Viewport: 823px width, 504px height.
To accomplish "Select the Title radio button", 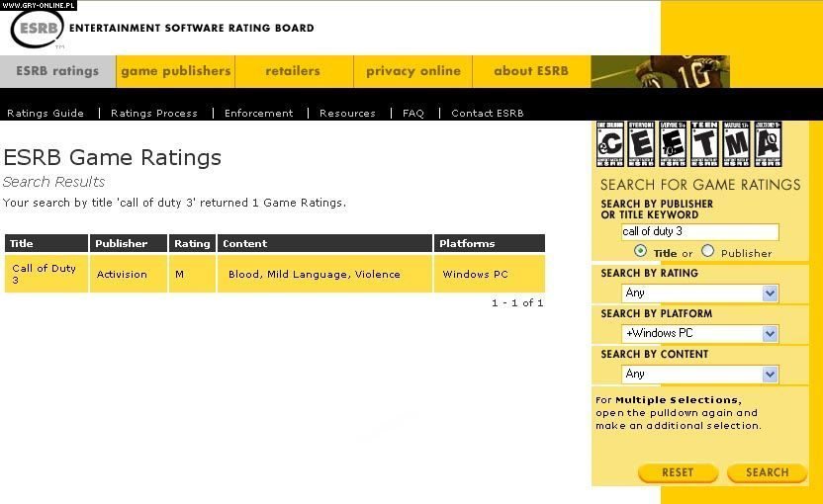I will [x=641, y=252].
